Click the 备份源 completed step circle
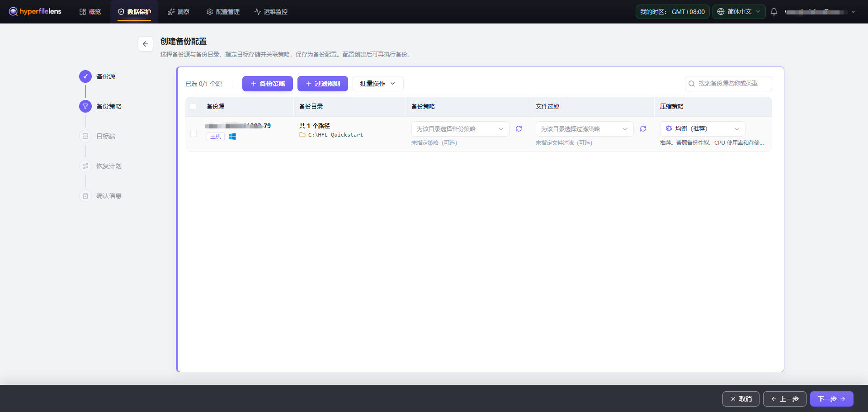Image resolution: width=868 pixels, height=412 pixels. [x=85, y=76]
